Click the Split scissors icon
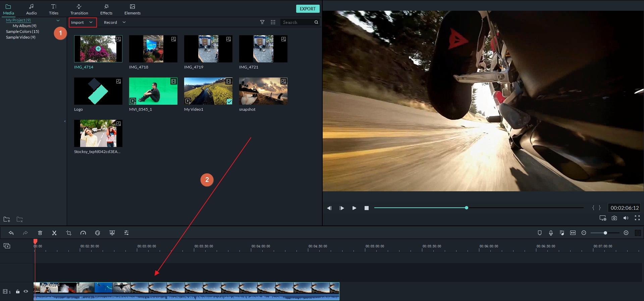The width and height of the screenshot is (644, 301). click(54, 233)
